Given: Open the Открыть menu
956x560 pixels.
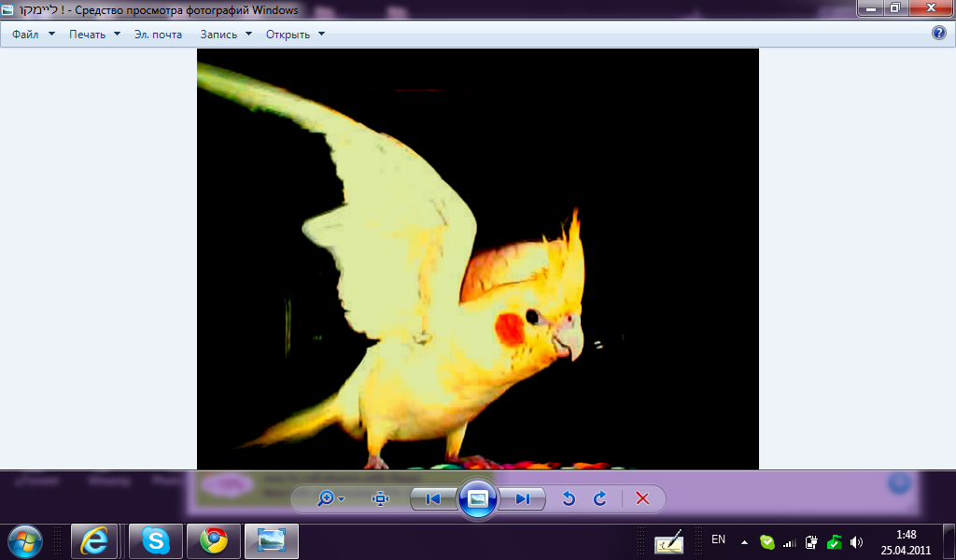Looking at the screenshot, I should 295,35.
